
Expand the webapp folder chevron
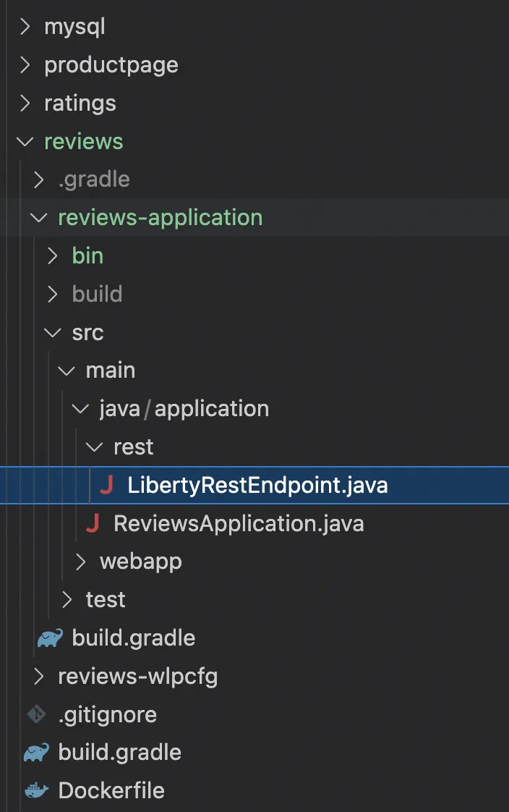click(81, 562)
